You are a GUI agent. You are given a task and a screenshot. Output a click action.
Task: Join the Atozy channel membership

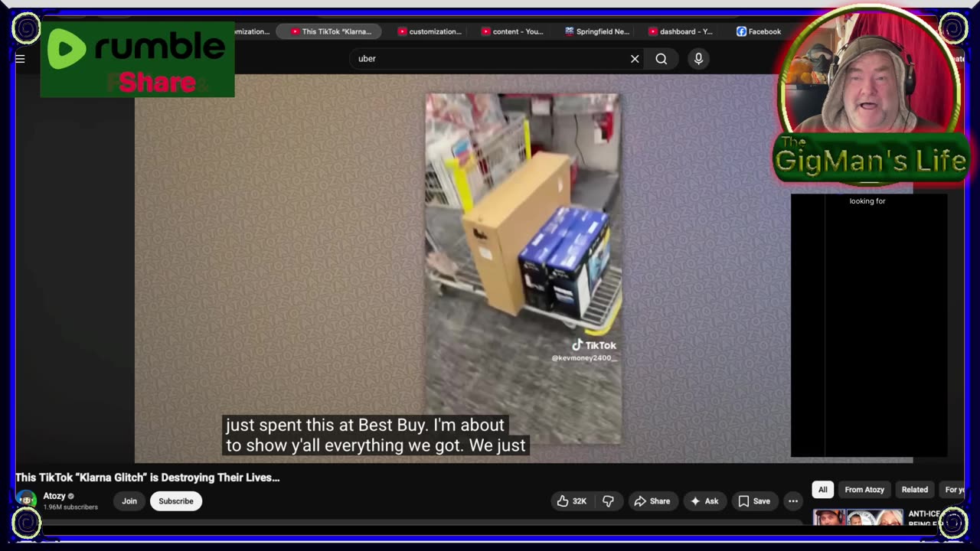point(129,501)
